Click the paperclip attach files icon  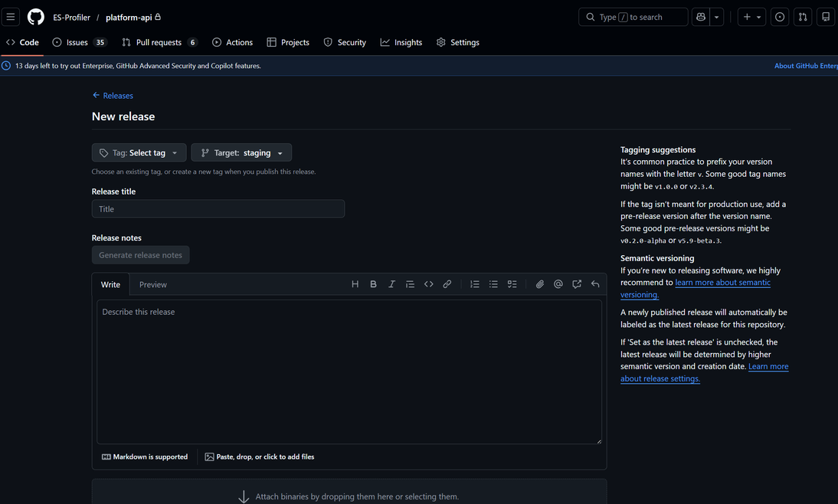coord(540,284)
